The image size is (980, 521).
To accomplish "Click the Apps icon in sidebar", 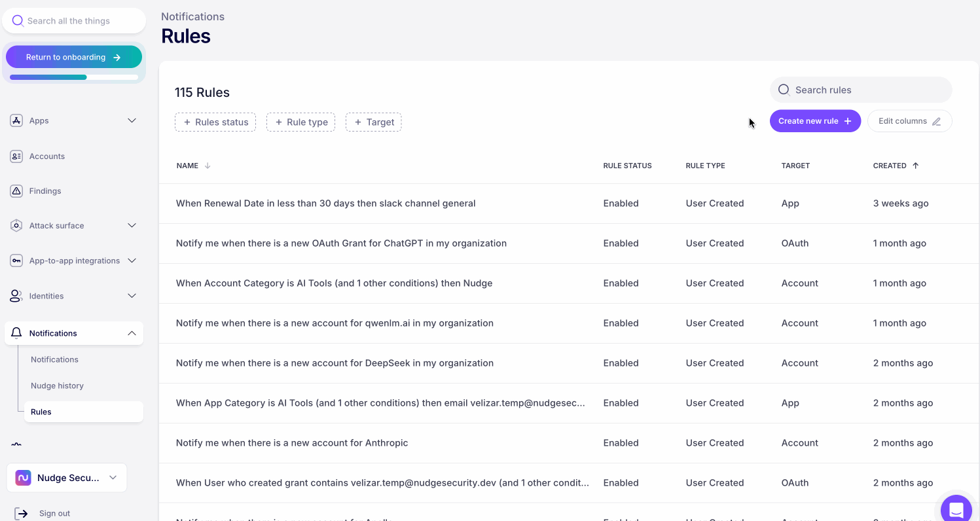I will click(16, 120).
